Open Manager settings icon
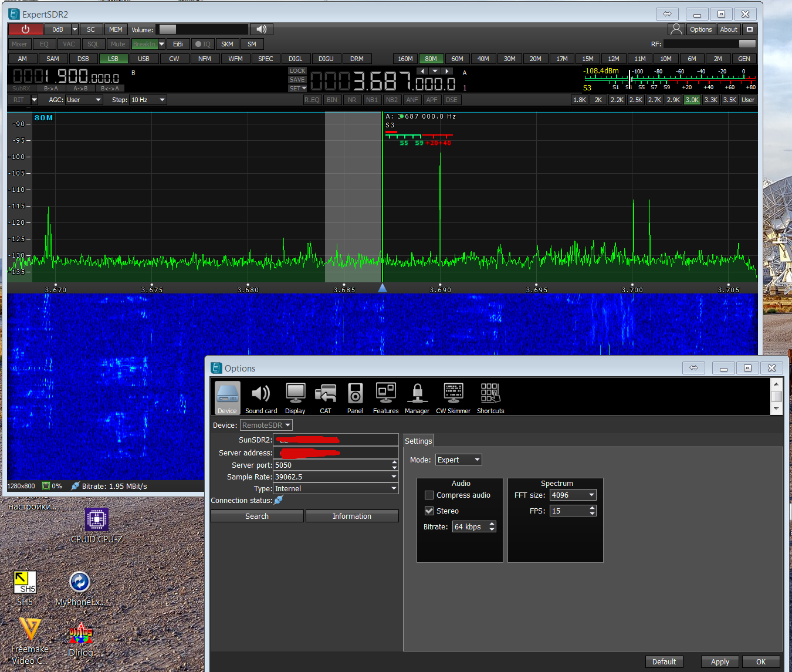Screen dimensions: 792x672 417,398
